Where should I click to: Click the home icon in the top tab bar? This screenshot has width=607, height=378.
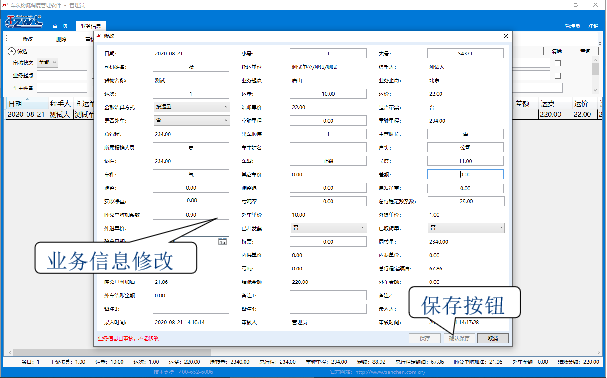pos(55,26)
